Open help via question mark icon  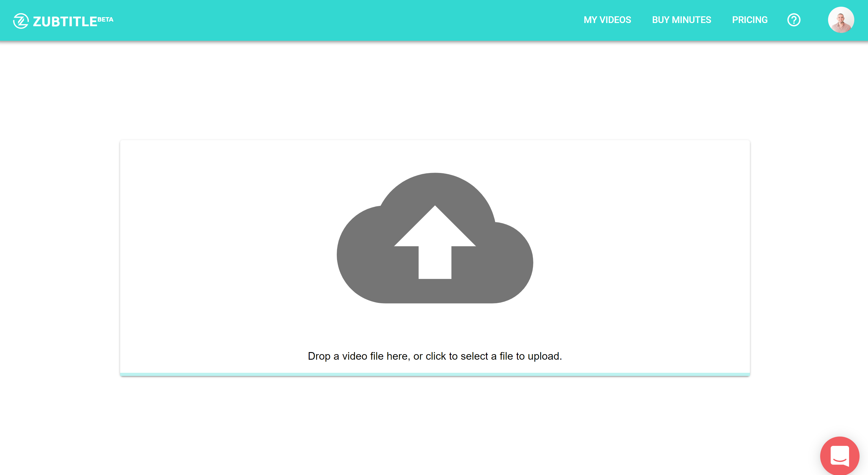(x=794, y=20)
